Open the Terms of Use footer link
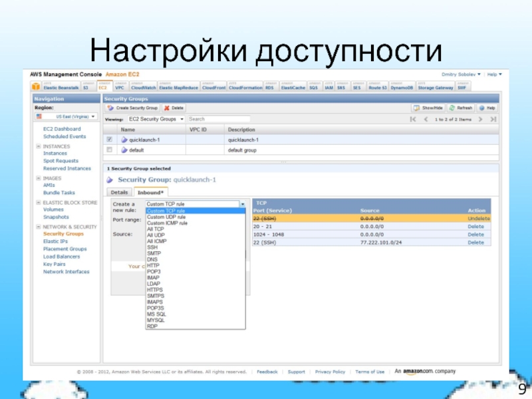Viewport: 532px width, 399px height. [x=370, y=372]
